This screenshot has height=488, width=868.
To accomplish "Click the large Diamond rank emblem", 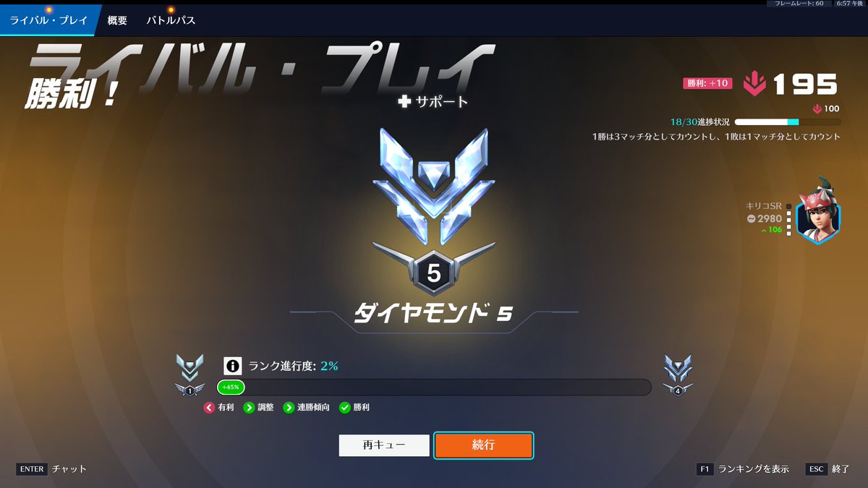I will [434, 188].
